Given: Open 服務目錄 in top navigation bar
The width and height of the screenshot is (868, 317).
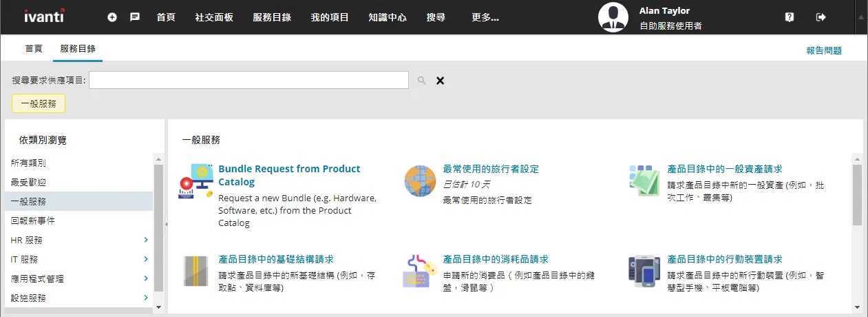Looking at the screenshot, I should (272, 17).
